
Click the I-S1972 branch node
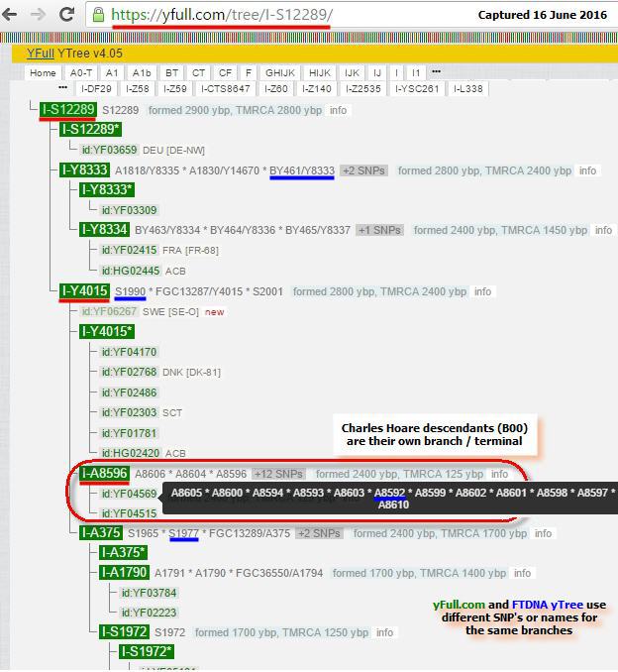tap(126, 632)
